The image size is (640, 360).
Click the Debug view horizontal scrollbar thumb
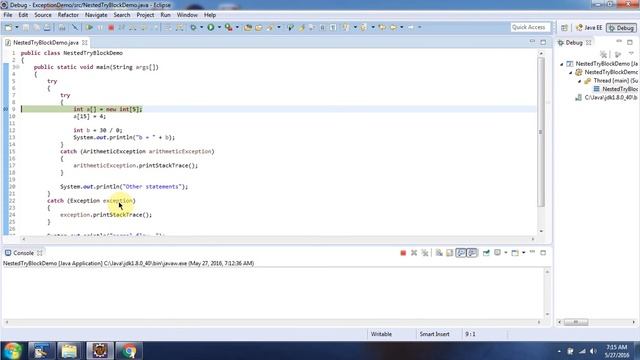tap(576, 322)
